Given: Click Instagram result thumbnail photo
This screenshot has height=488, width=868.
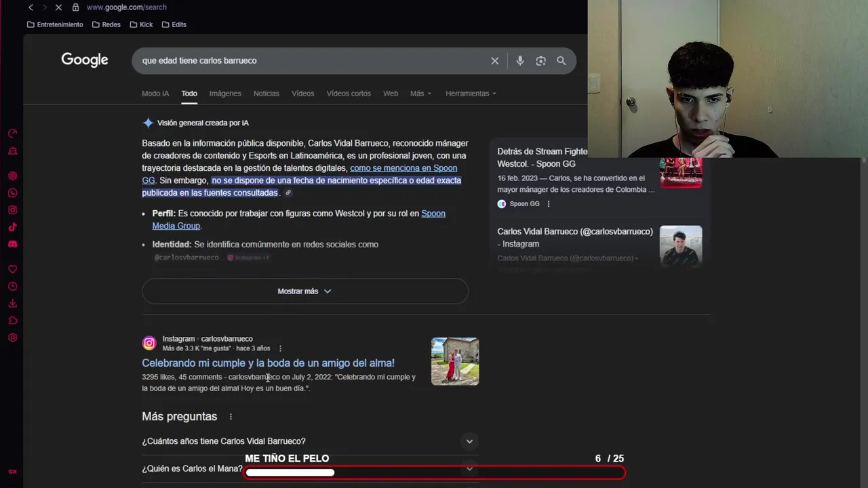Looking at the screenshot, I should tap(455, 361).
